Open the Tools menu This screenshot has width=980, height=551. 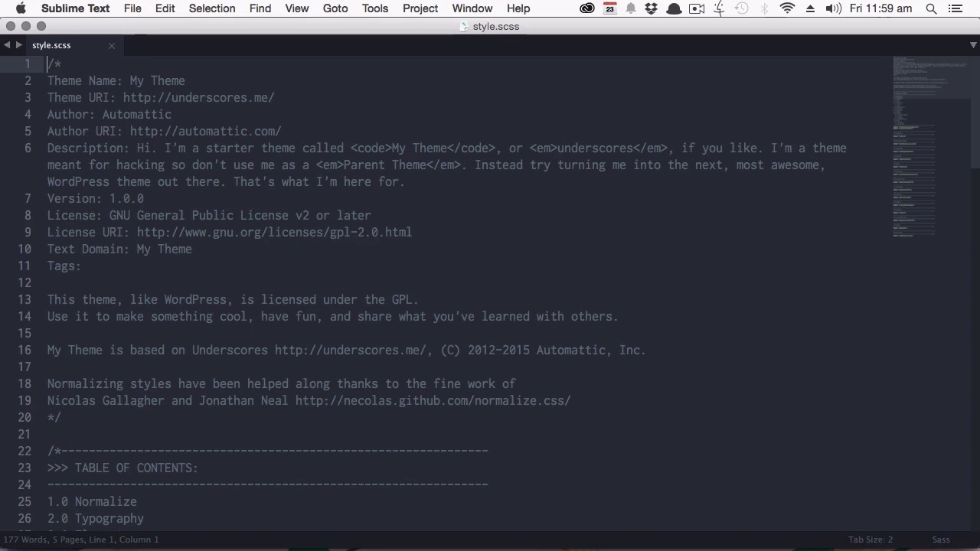375,8
